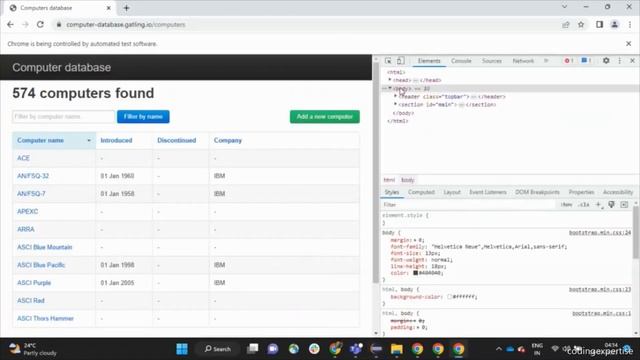Sort by Discontinued column header

click(177, 140)
